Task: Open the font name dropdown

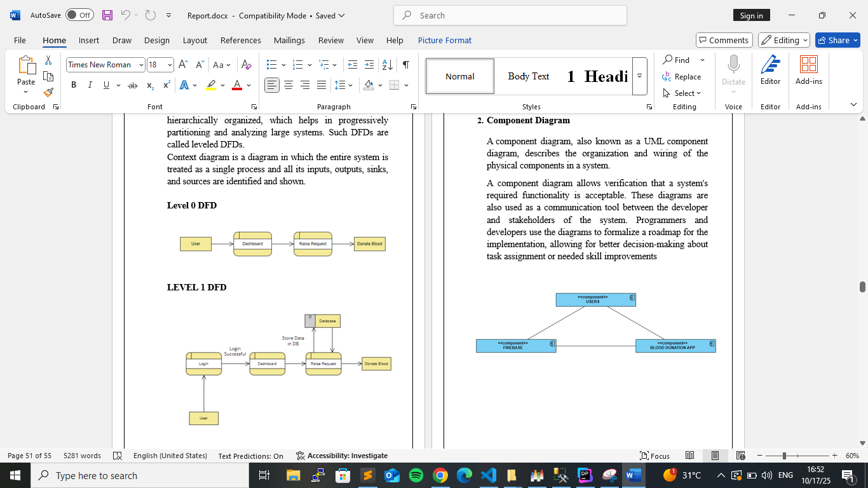Action: click(x=139, y=65)
